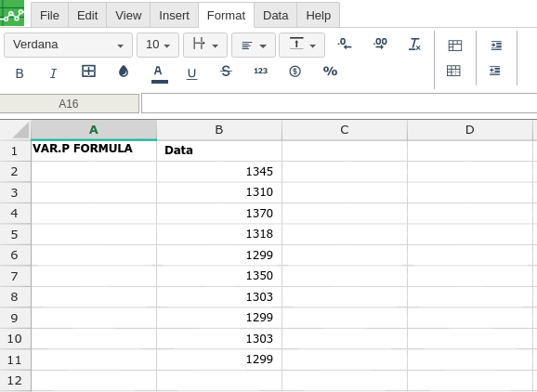Select column B header
The height and width of the screenshot is (392, 537).
pyautogui.click(x=219, y=130)
